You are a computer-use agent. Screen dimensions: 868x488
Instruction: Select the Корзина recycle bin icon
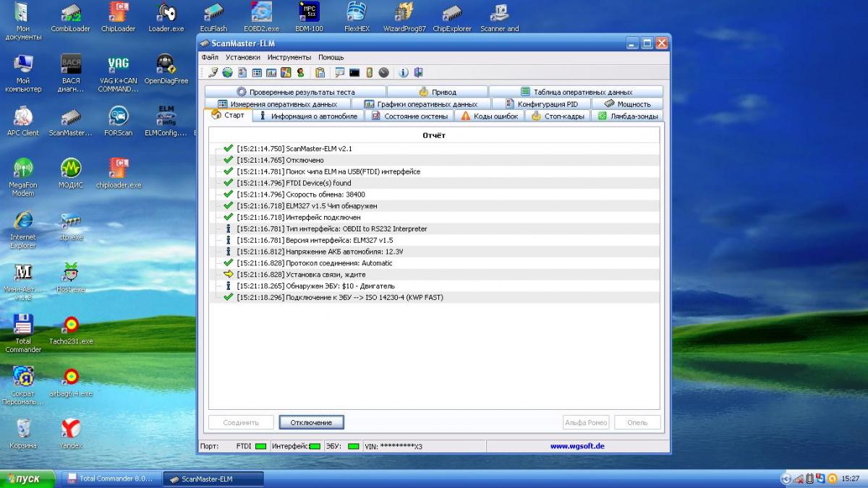tap(23, 435)
